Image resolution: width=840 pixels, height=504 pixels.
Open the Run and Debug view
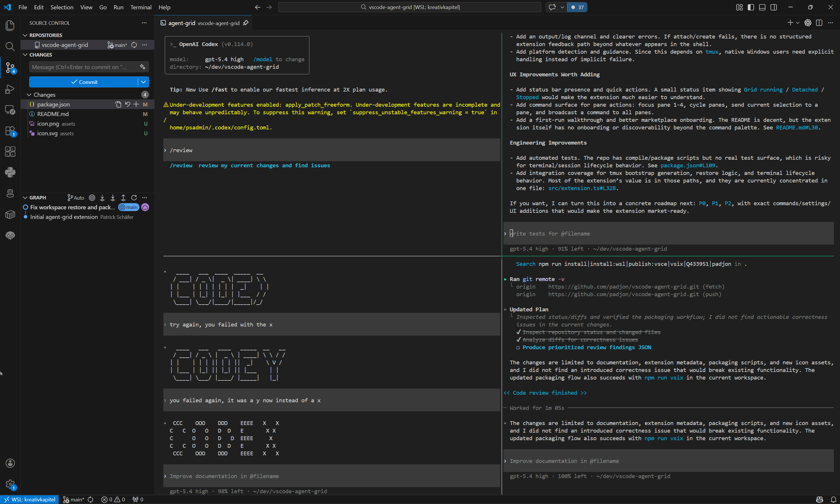click(10, 89)
